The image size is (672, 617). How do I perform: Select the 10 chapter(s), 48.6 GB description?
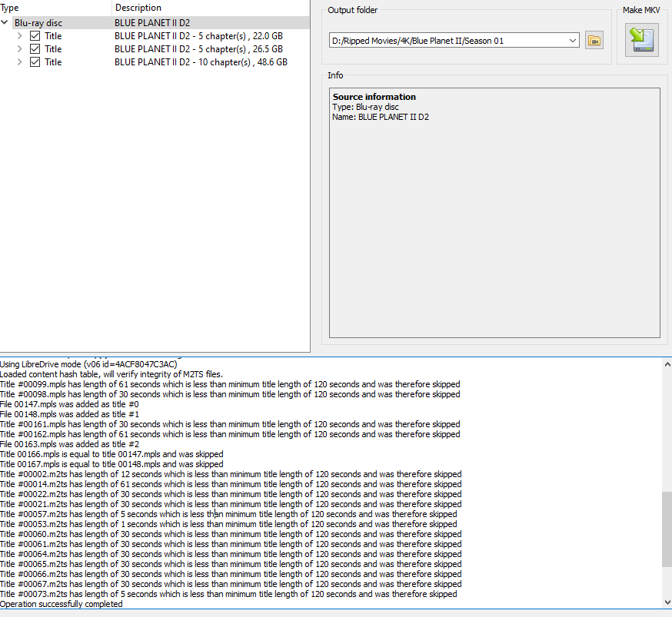(201, 62)
